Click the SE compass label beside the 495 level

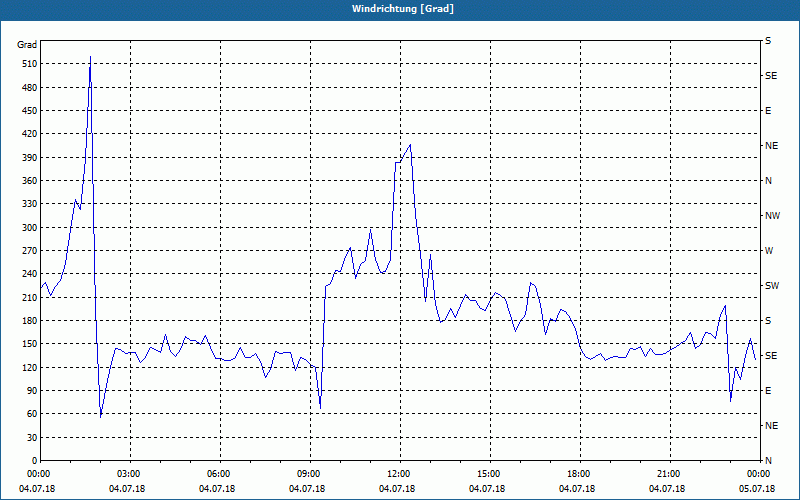tap(771, 76)
